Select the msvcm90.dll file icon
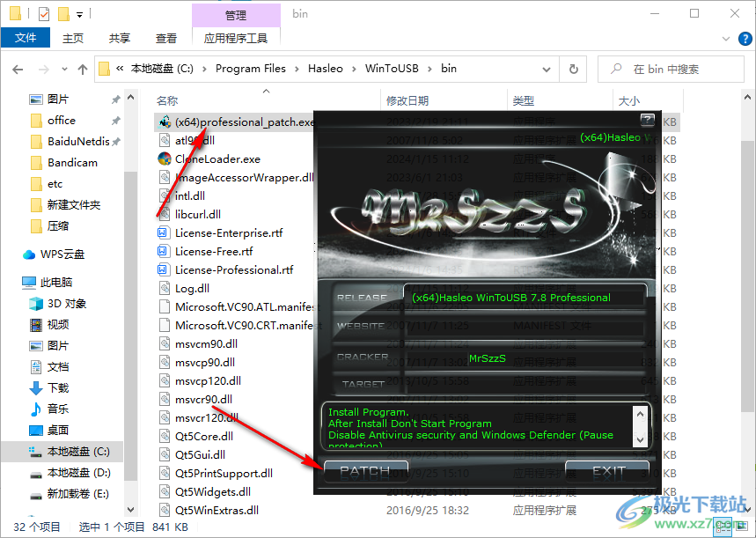This screenshot has height=538, width=756. (x=165, y=344)
